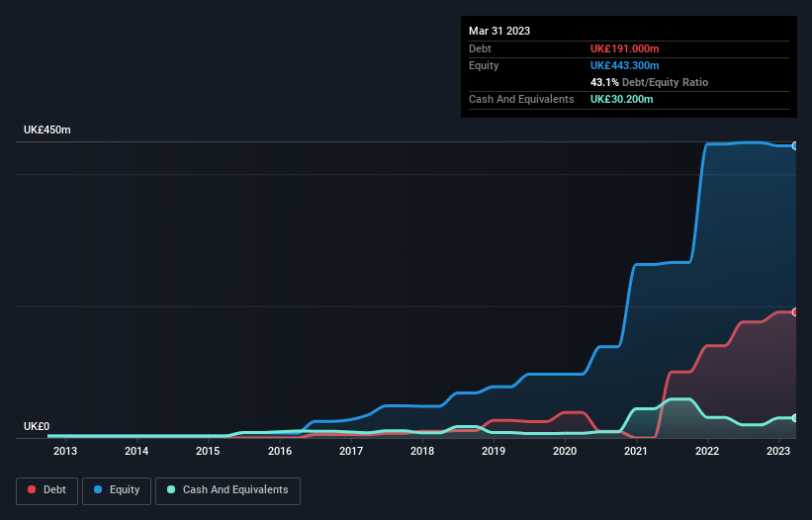Click the UK£191.000m debt value
812x520 pixels.
(624, 48)
